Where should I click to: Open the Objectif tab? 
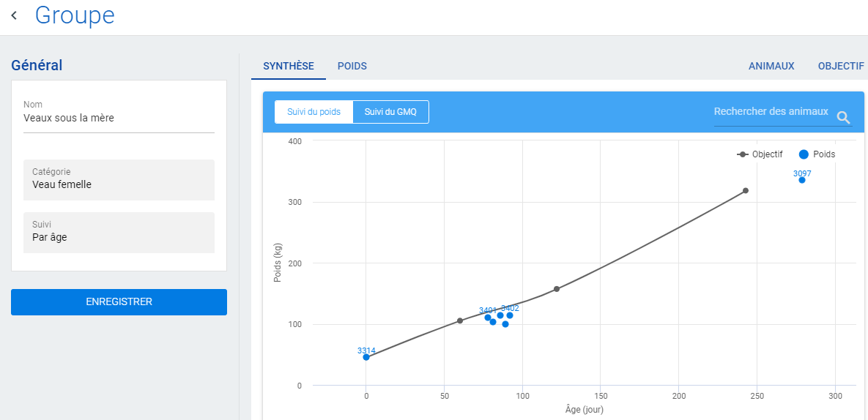click(x=840, y=67)
